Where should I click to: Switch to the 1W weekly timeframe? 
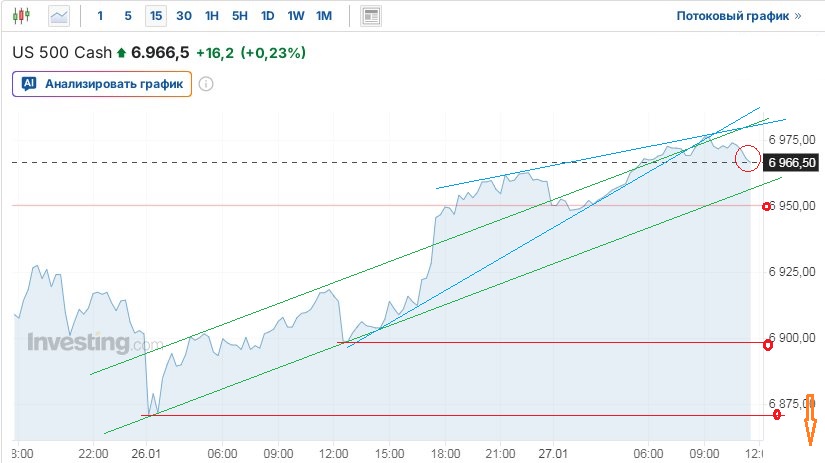(295, 16)
